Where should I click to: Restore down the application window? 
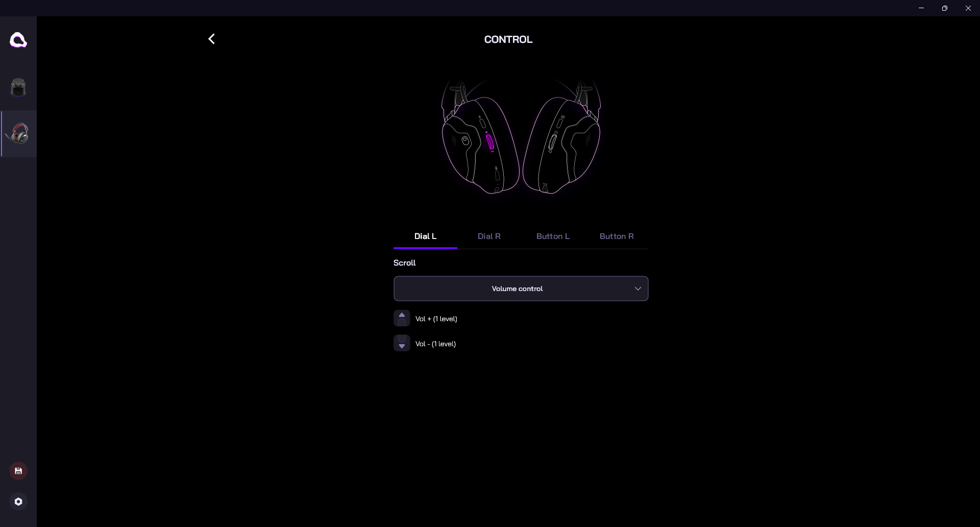(x=945, y=8)
